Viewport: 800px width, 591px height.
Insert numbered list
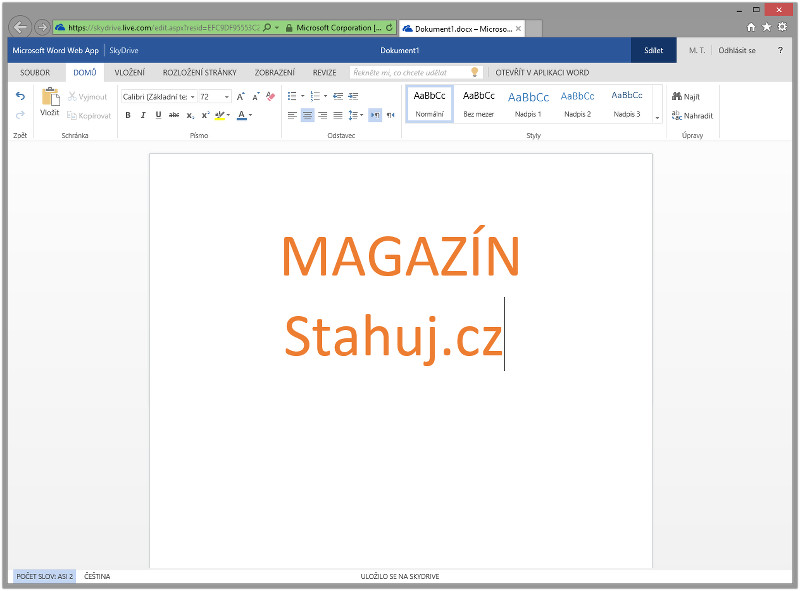315,96
